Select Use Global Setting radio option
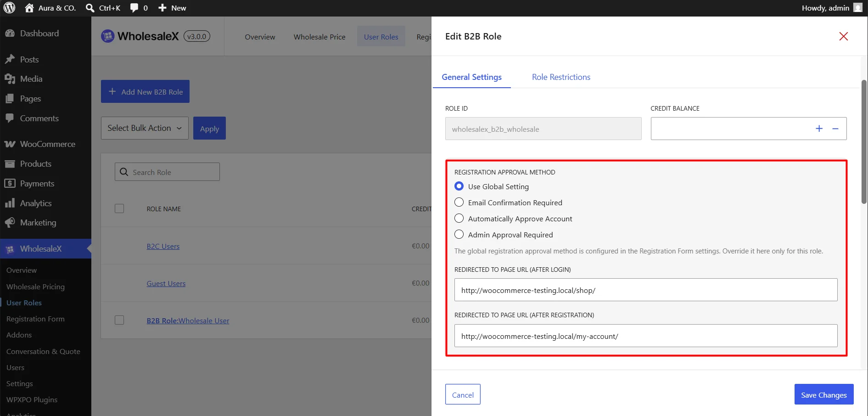This screenshot has width=868, height=416. [459, 186]
